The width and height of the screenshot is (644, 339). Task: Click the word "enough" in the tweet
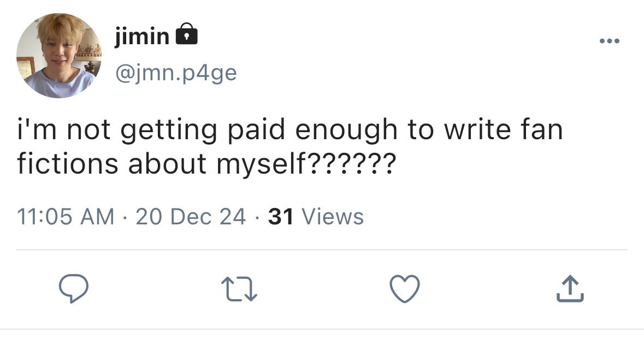346,131
